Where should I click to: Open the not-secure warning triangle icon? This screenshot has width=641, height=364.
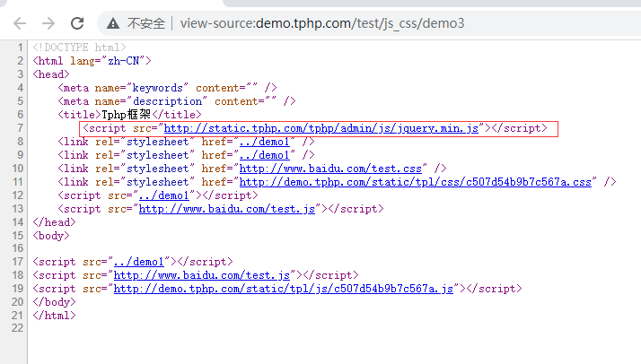pyautogui.click(x=113, y=23)
